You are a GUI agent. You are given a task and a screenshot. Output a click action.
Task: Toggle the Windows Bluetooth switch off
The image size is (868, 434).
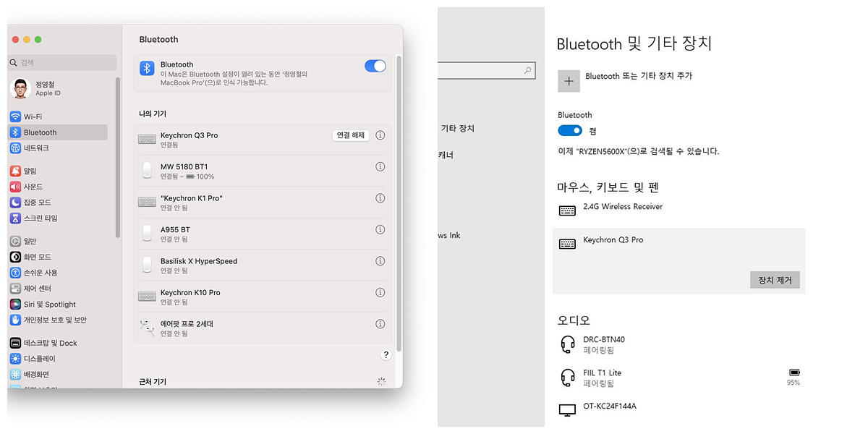click(570, 131)
